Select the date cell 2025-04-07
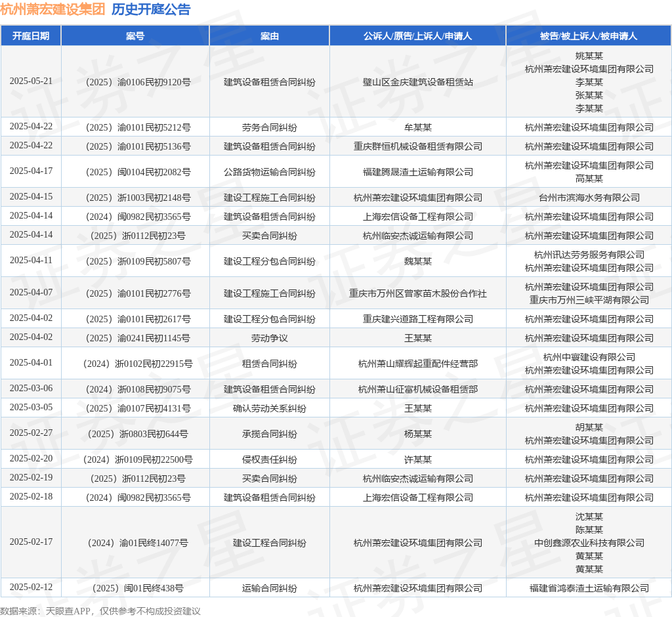Image resolution: width=672 pixels, height=617 pixels. coord(31,293)
